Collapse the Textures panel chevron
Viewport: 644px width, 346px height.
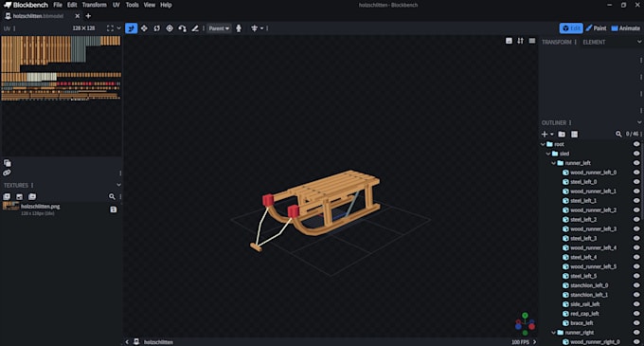[118, 185]
